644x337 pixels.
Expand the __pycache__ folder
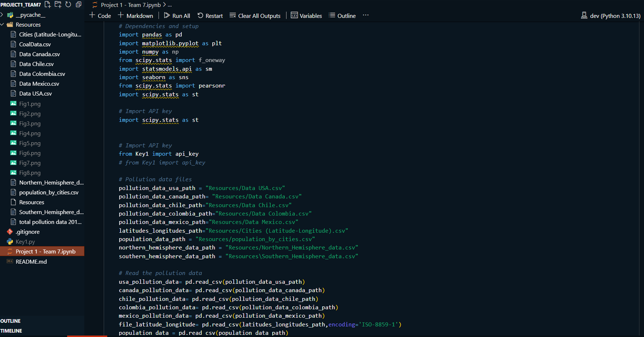[x=30, y=15]
